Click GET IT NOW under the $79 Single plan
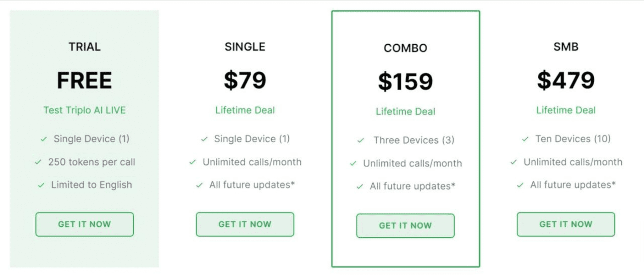644x276 pixels. (245, 224)
